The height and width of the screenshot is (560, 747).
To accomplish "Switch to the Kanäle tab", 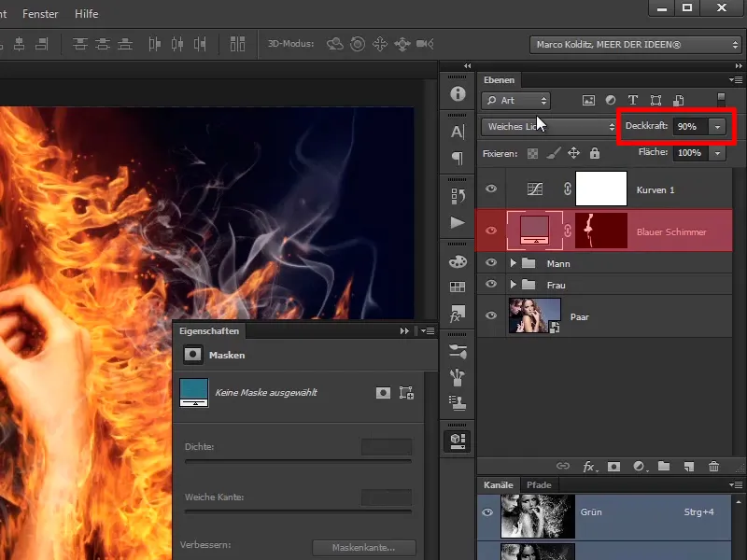I will (499, 484).
